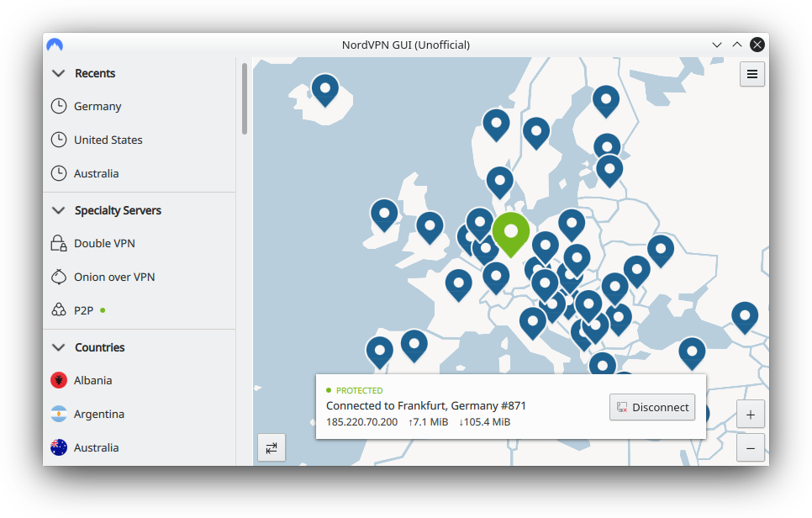Select the Onion over VPN icon
This screenshot has width=812, height=518.
pyautogui.click(x=59, y=277)
